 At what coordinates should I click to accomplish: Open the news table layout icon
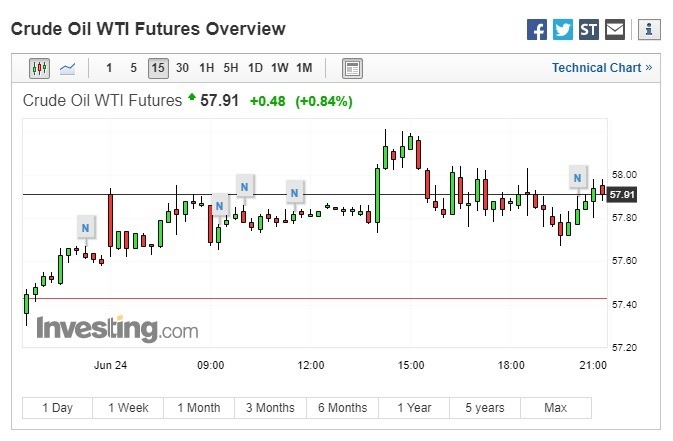pyautogui.click(x=352, y=68)
